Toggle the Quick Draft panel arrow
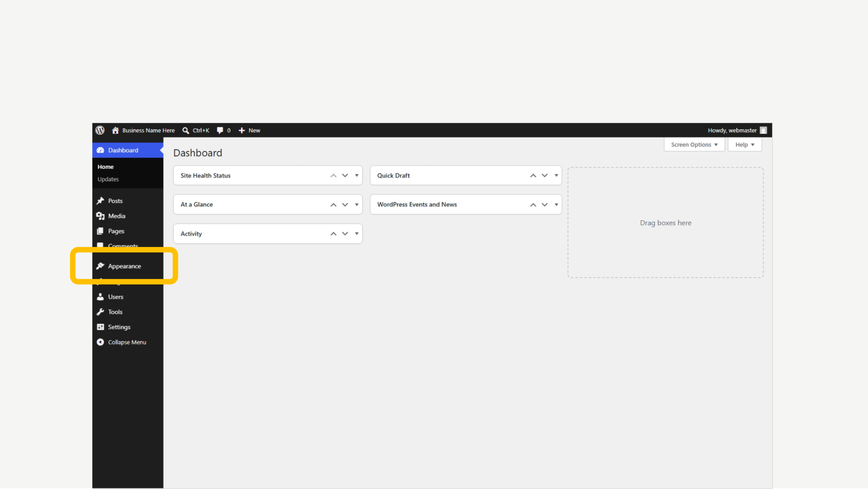Image resolution: width=868 pixels, height=489 pixels. pyautogui.click(x=556, y=175)
